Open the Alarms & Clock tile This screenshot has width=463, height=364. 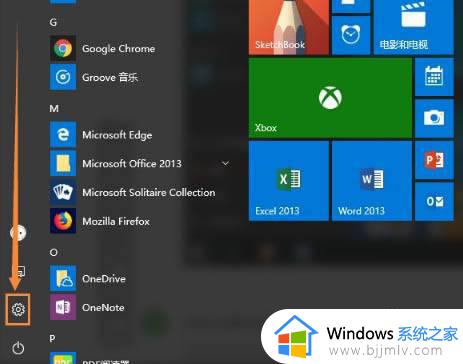(x=351, y=35)
